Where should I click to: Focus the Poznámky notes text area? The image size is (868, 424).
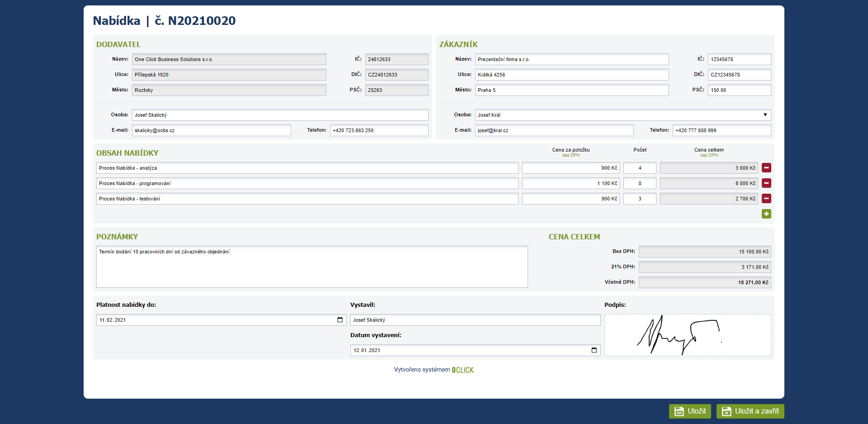pyautogui.click(x=312, y=267)
